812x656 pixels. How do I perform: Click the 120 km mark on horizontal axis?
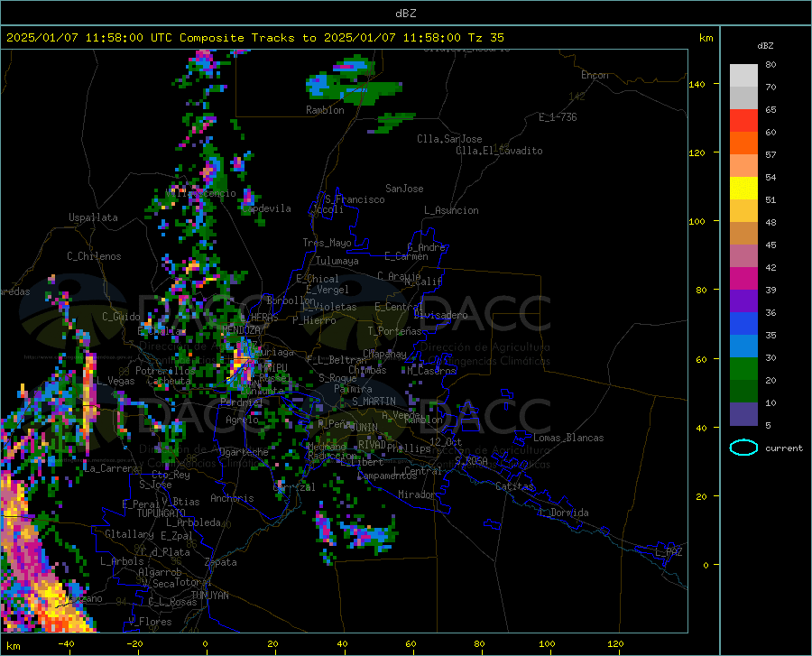pyautogui.click(x=615, y=643)
